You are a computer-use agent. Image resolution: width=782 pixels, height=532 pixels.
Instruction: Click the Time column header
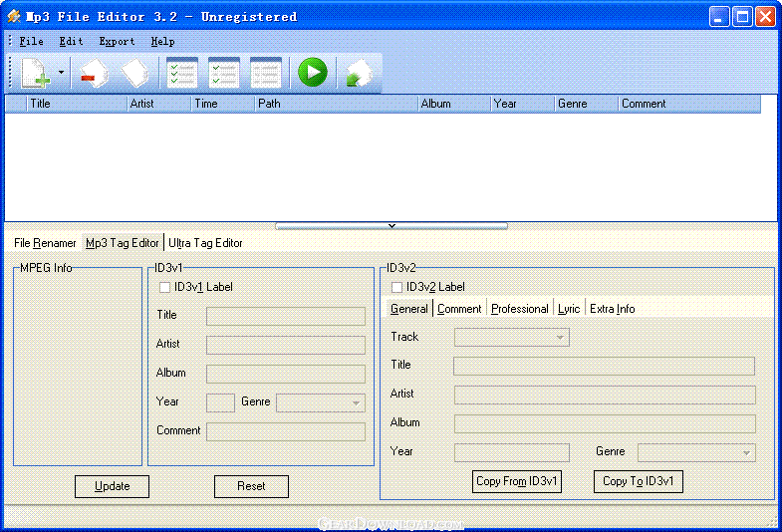223,104
